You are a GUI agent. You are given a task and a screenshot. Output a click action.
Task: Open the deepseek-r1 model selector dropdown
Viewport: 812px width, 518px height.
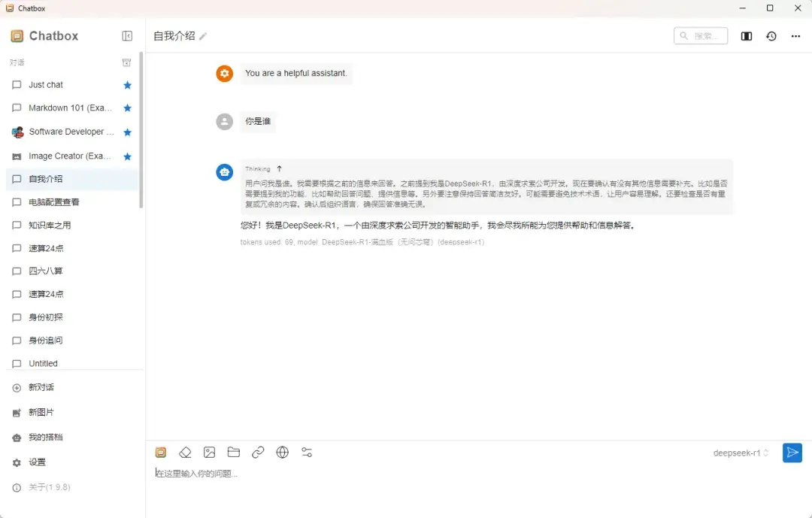click(741, 453)
